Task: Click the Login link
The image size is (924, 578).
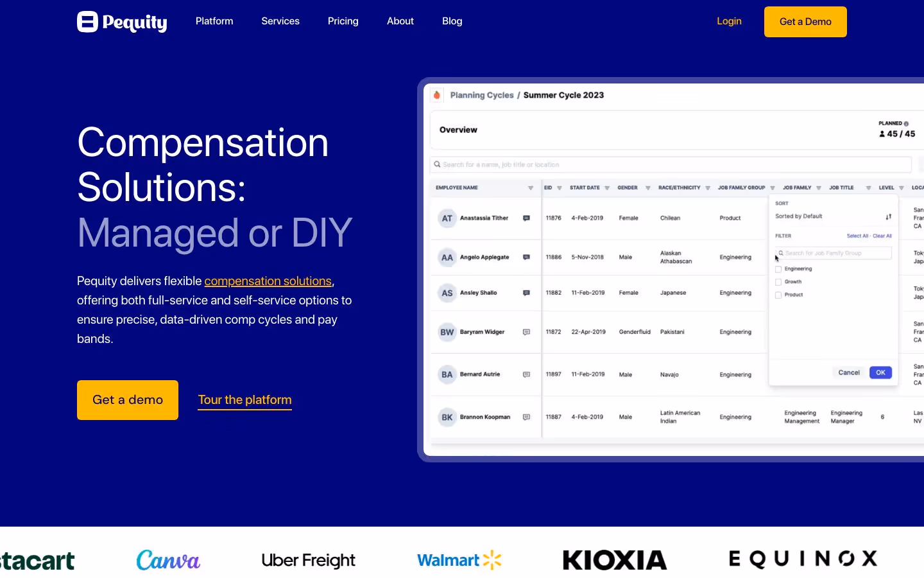Action: click(729, 21)
